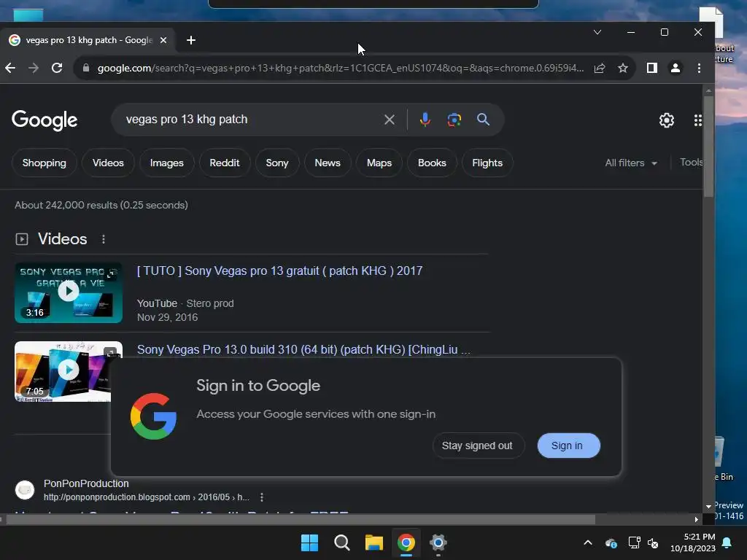Open the network display tray icon
The image size is (747, 560).
634,542
